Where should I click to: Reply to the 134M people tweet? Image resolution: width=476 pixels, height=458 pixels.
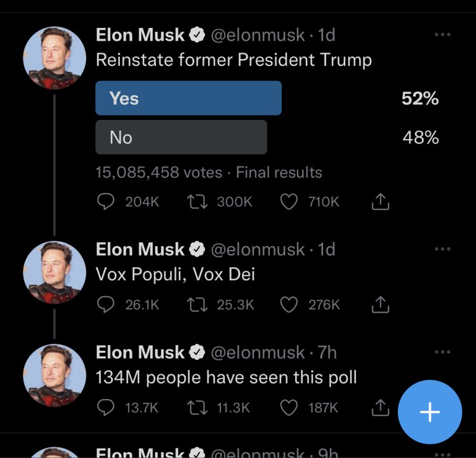(105, 408)
